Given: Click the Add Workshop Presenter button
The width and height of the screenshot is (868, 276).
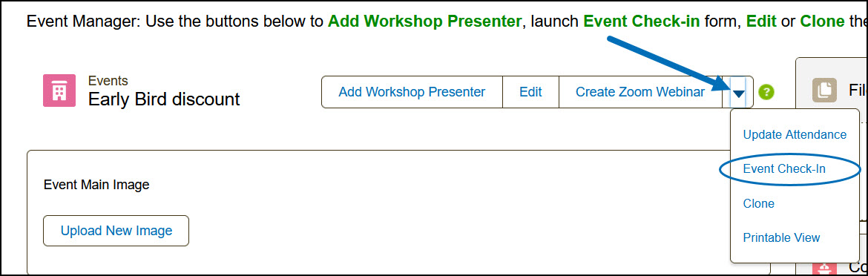Looking at the screenshot, I should click(412, 92).
